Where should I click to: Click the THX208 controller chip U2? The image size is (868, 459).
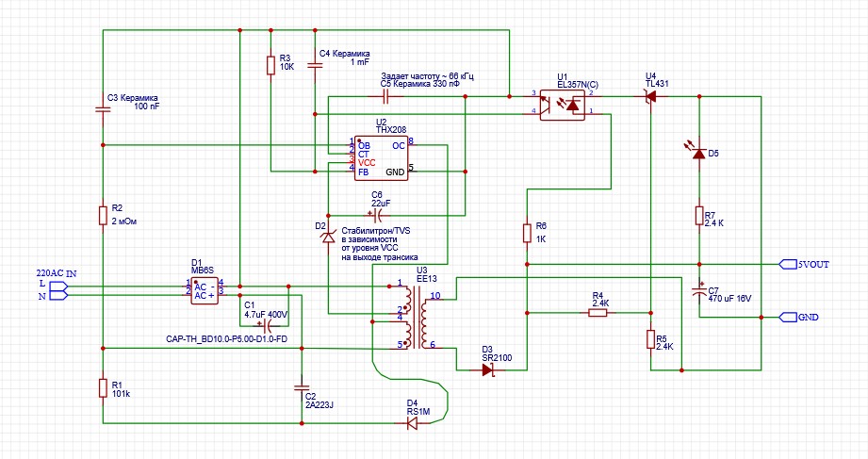(382, 158)
